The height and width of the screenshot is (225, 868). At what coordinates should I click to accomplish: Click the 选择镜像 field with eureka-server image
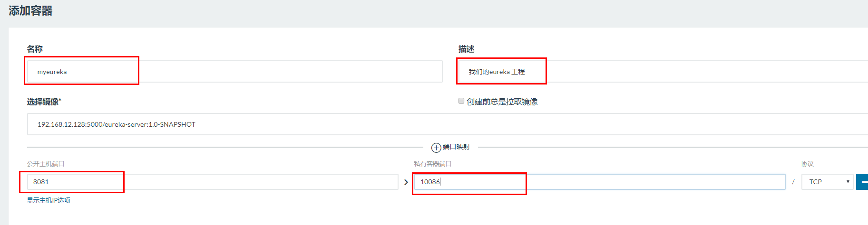point(448,124)
